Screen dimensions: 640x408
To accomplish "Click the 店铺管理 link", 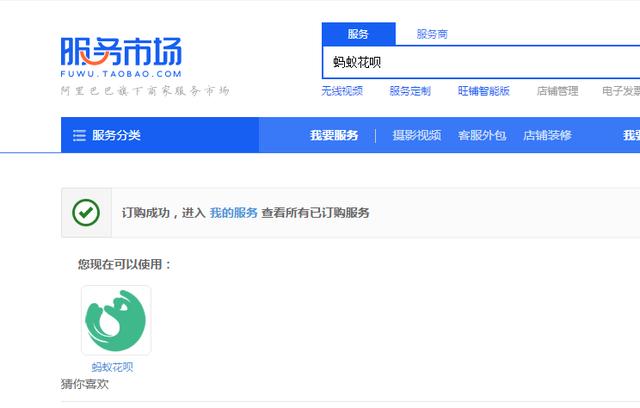I will point(557,91).
